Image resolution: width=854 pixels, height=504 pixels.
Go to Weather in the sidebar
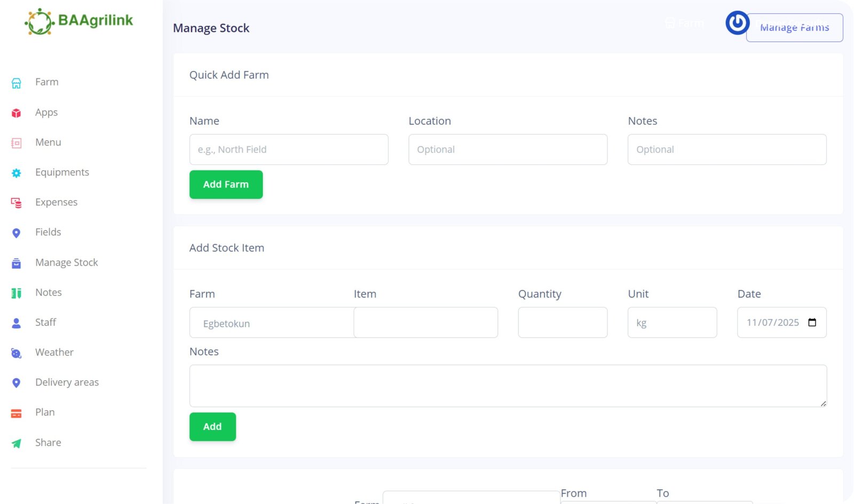click(x=54, y=353)
